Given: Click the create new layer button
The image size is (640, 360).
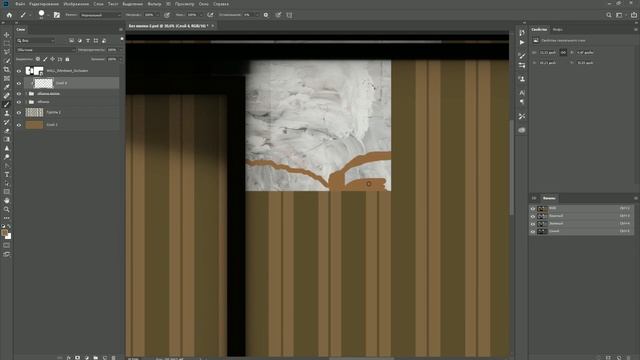Looking at the screenshot, I should (104, 358).
